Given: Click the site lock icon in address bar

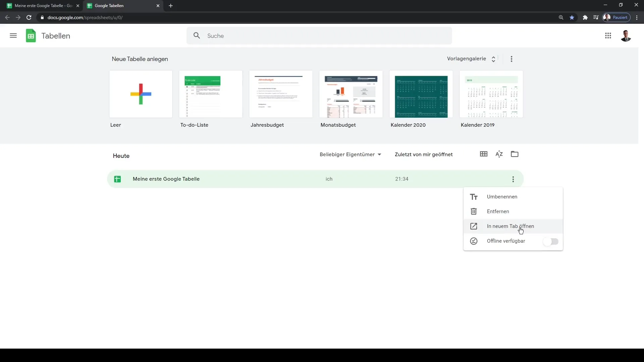Looking at the screenshot, I should click(x=42, y=17).
